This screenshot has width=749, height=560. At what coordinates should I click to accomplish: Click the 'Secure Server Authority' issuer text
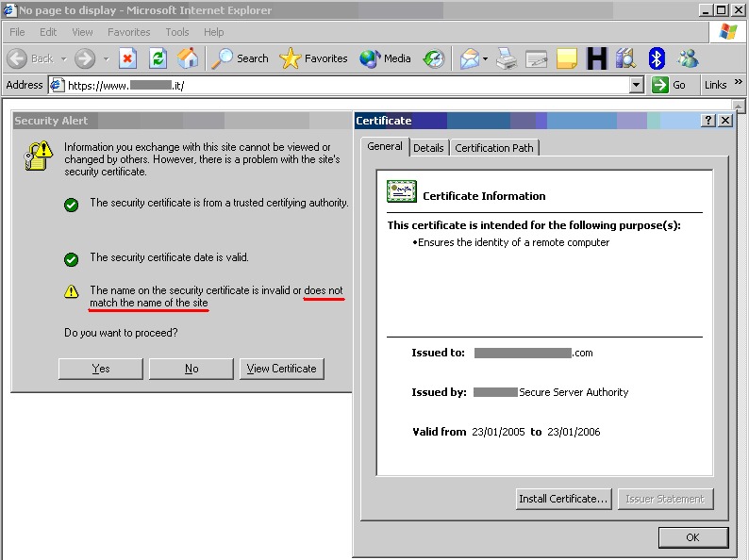coord(574,392)
